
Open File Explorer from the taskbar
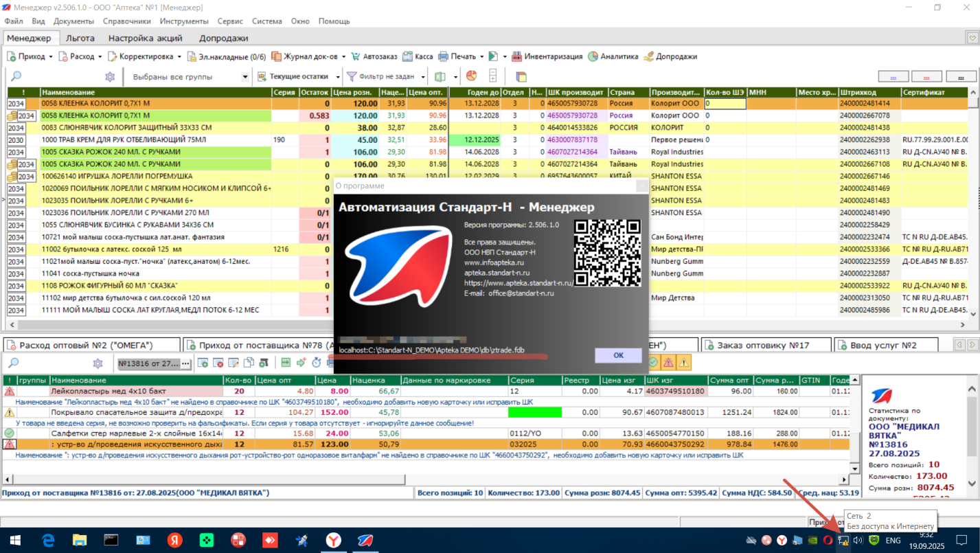[x=79, y=541]
